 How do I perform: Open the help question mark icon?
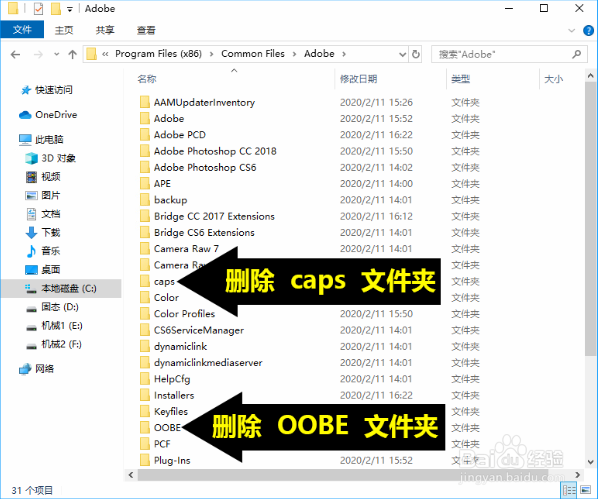pyautogui.click(x=588, y=31)
